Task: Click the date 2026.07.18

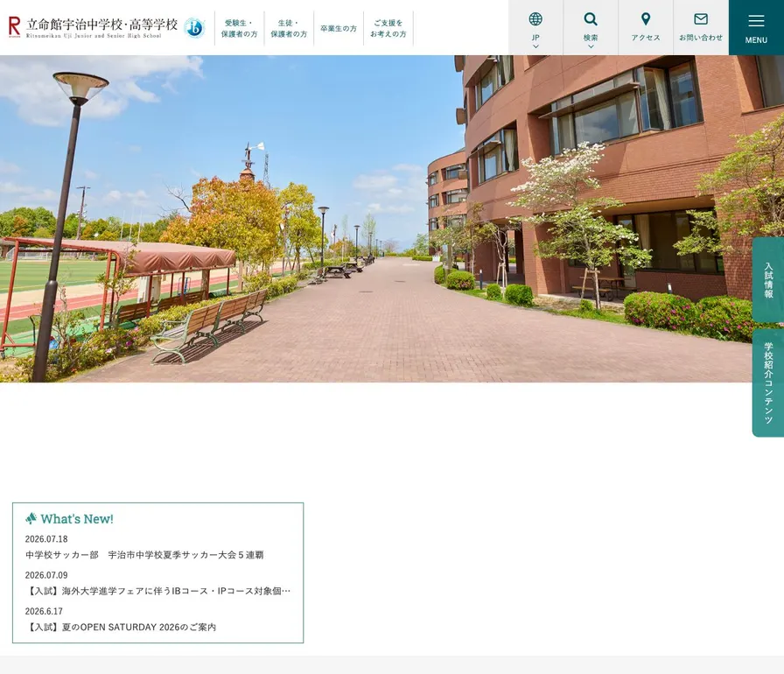Action: coord(46,539)
